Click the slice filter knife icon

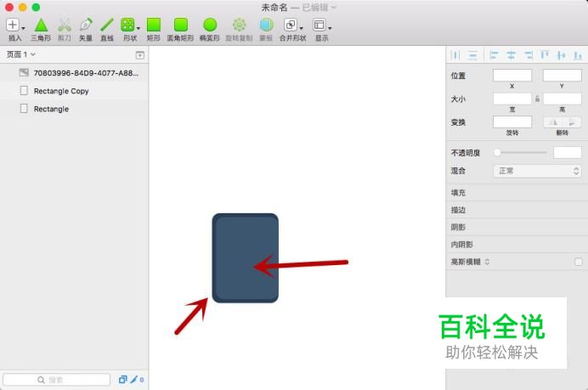pyautogui.click(x=134, y=380)
